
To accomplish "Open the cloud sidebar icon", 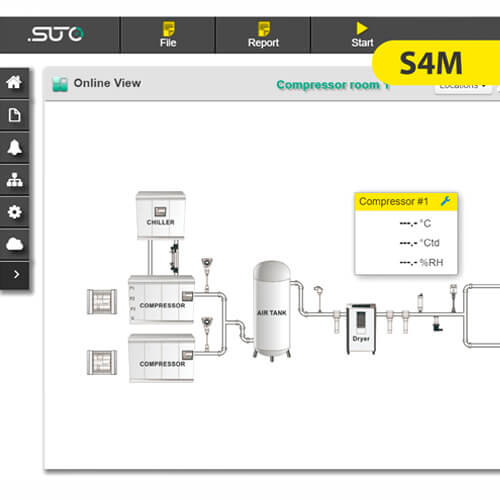I will (14, 244).
